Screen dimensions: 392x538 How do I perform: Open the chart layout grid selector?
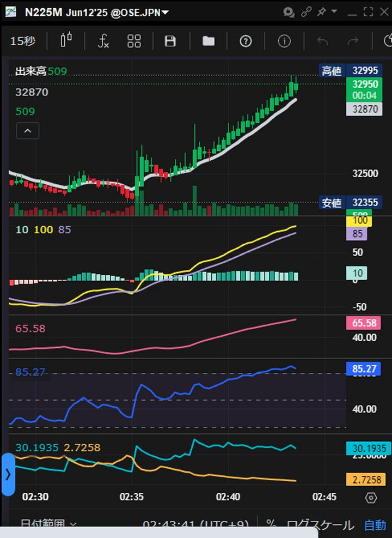[134, 41]
